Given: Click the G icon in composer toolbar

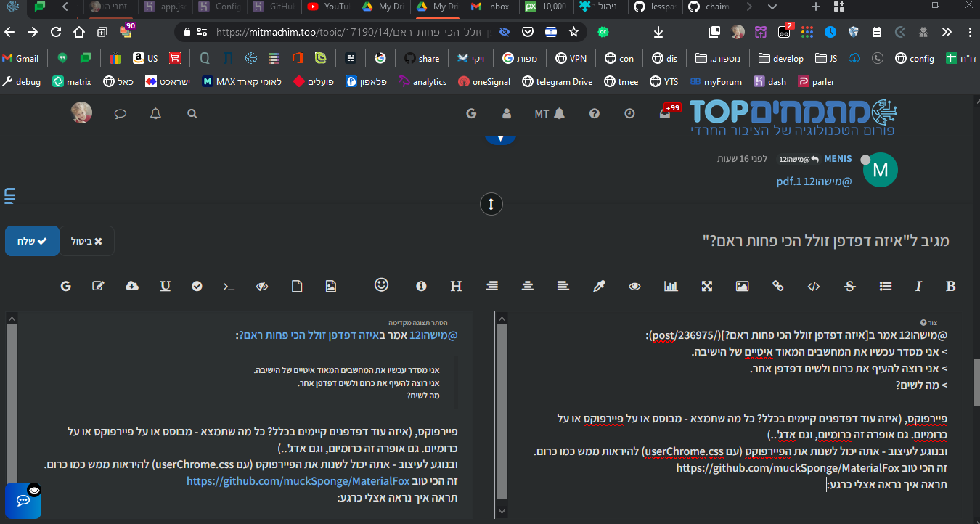Looking at the screenshot, I should (x=65, y=286).
